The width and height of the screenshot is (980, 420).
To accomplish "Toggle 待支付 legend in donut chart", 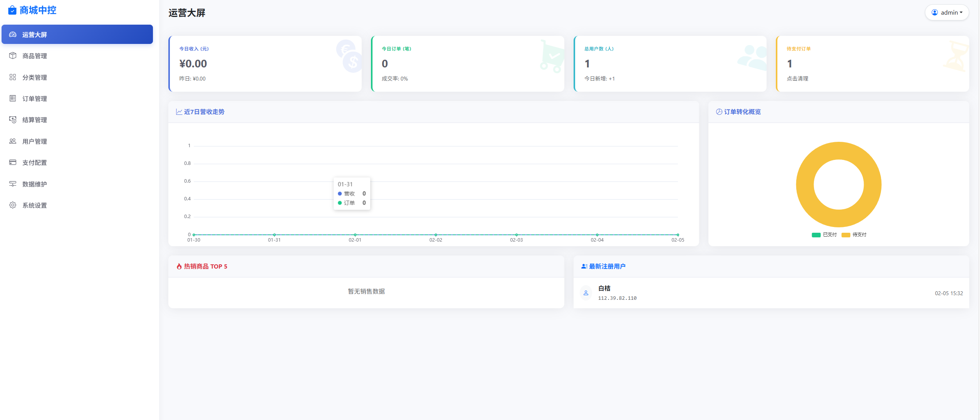I will pyautogui.click(x=854, y=235).
